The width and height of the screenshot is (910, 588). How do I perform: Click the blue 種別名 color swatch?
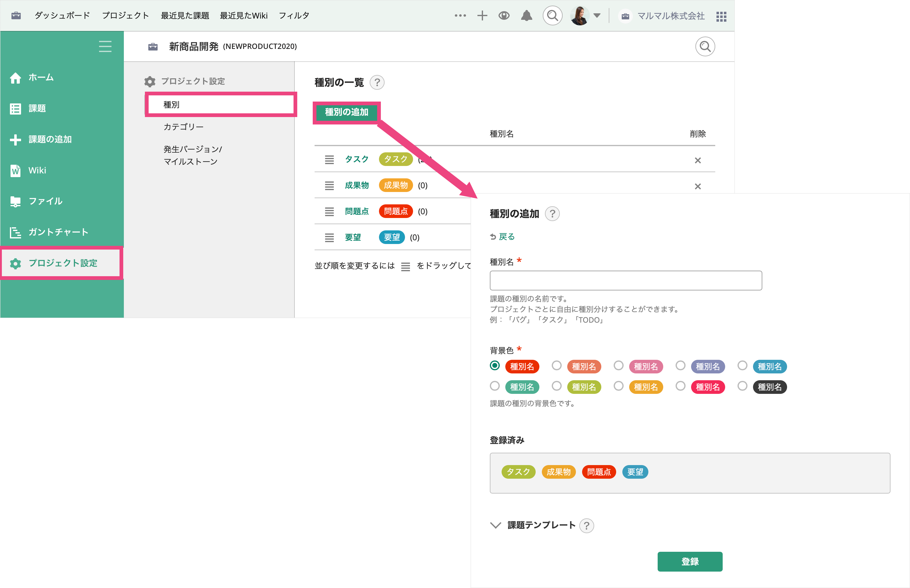(769, 367)
